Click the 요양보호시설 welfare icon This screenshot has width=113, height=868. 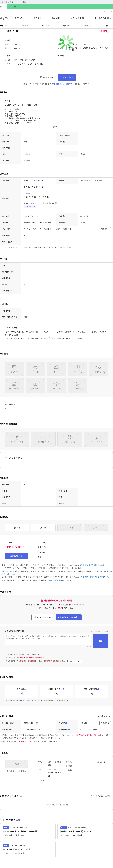[56, 386]
